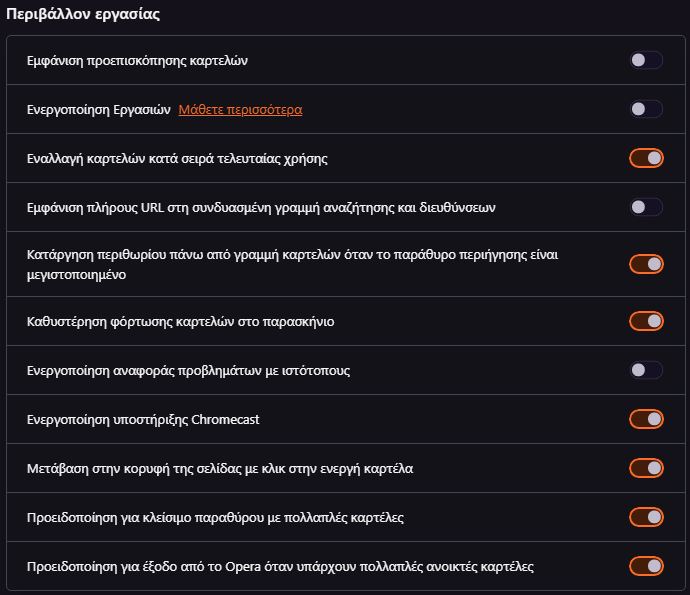This screenshot has width=690, height=595.
Task: Disable the Εναλλαγή καρτελών κατά σειρά χρήσης toggle
Action: coord(646,158)
